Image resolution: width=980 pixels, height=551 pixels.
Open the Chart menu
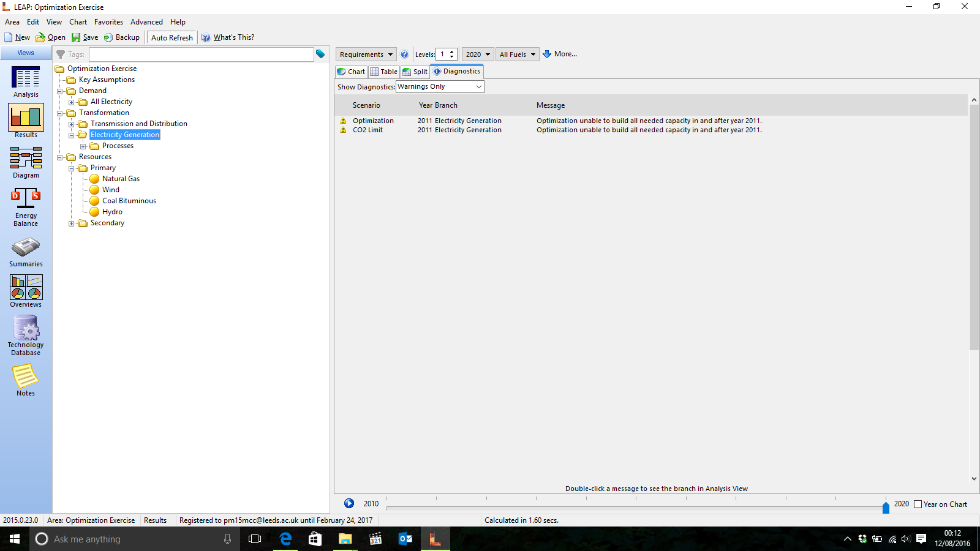coord(78,22)
